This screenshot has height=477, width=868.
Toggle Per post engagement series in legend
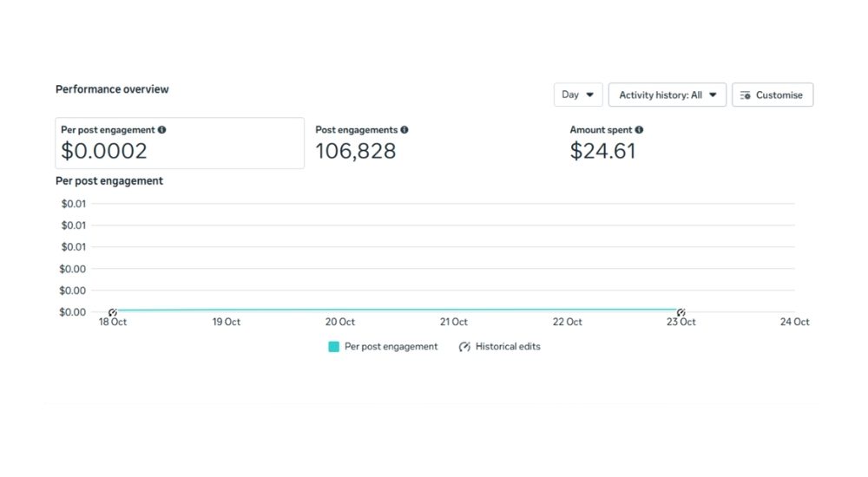(x=391, y=347)
